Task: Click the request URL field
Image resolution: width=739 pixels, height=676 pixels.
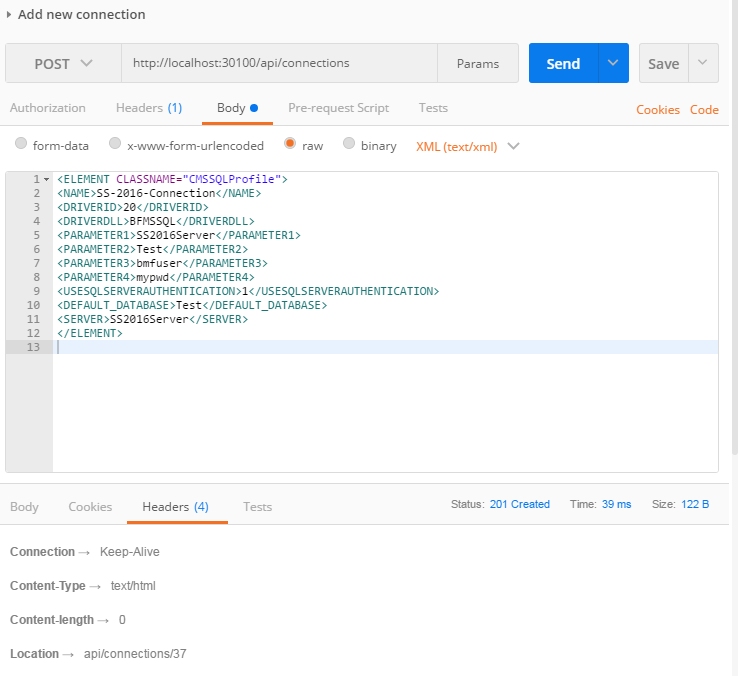Action: pos(279,63)
